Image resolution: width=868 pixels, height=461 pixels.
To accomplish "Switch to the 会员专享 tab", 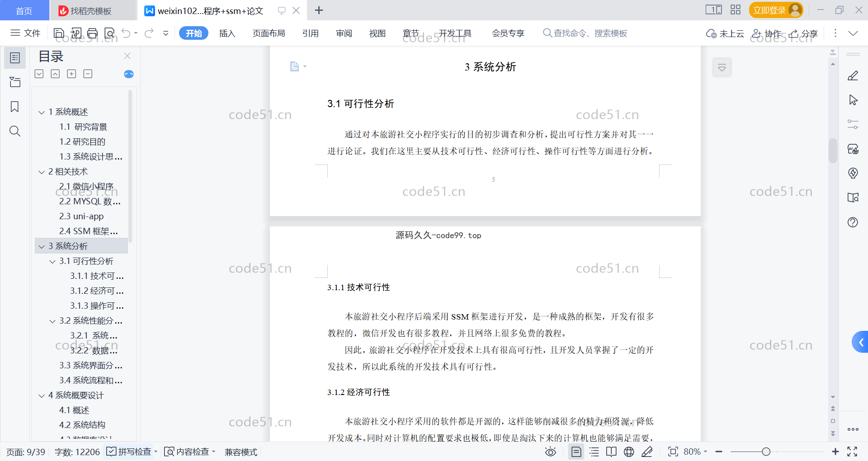I will pyautogui.click(x=508, y=33).
